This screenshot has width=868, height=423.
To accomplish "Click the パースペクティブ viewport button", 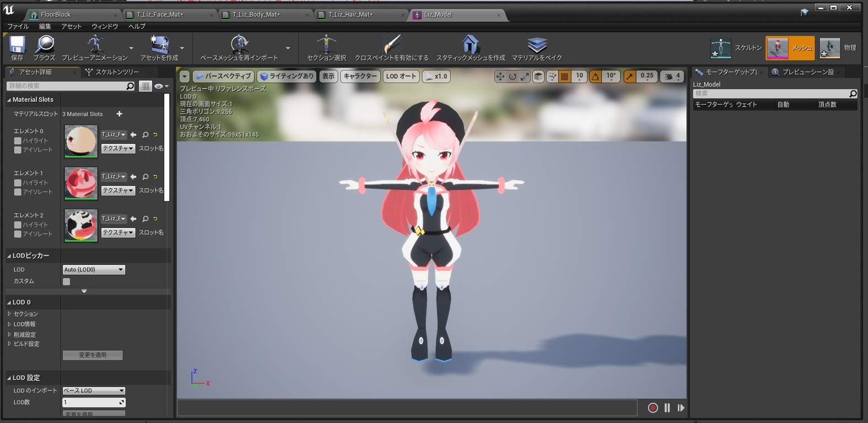I will [x=223, y=77].
